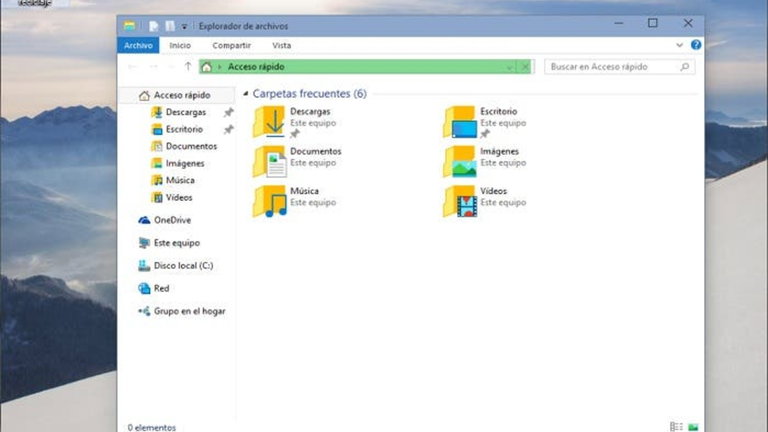The width and height of the screenshot is (768, 432).
Task: Open the Vista ribbon tab
Action: 281,45
